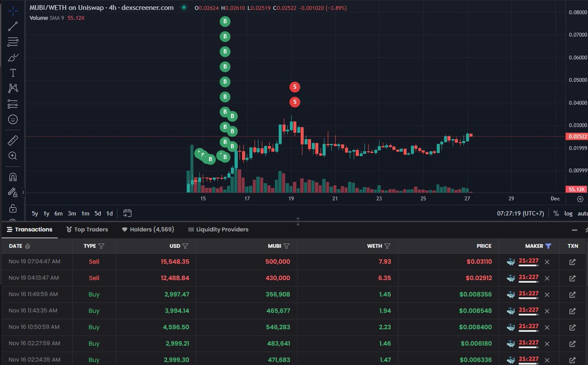Switch to the Top Traders tab
The image size is (588, 365).
click(x=87, y=229)
